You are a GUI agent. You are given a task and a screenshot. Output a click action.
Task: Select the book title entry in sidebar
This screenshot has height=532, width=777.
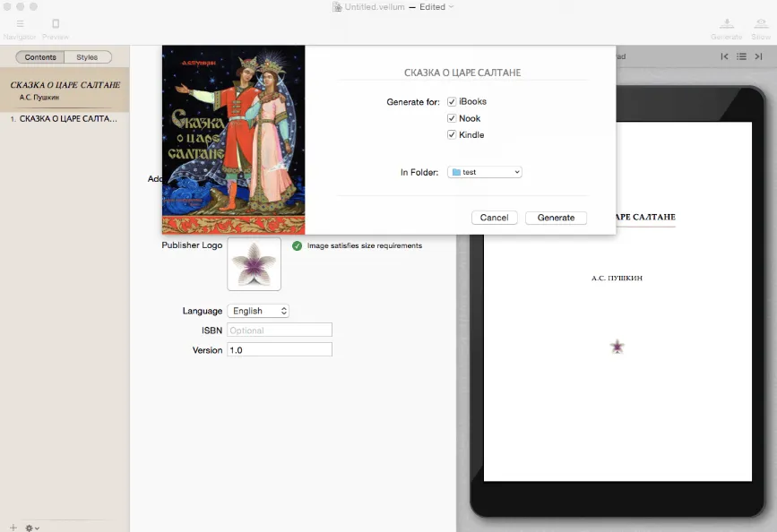coord(65,90)
